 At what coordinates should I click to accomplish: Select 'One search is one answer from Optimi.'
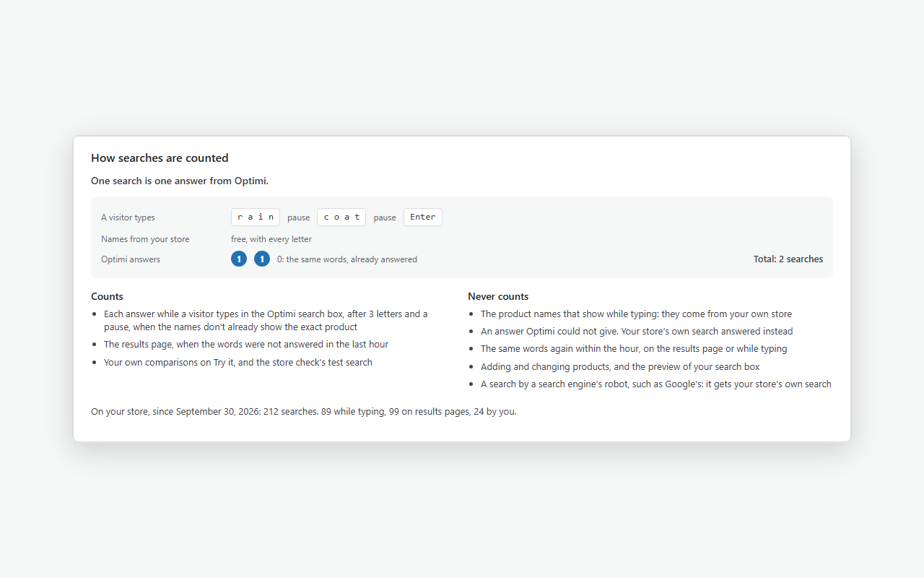[180, 181]
